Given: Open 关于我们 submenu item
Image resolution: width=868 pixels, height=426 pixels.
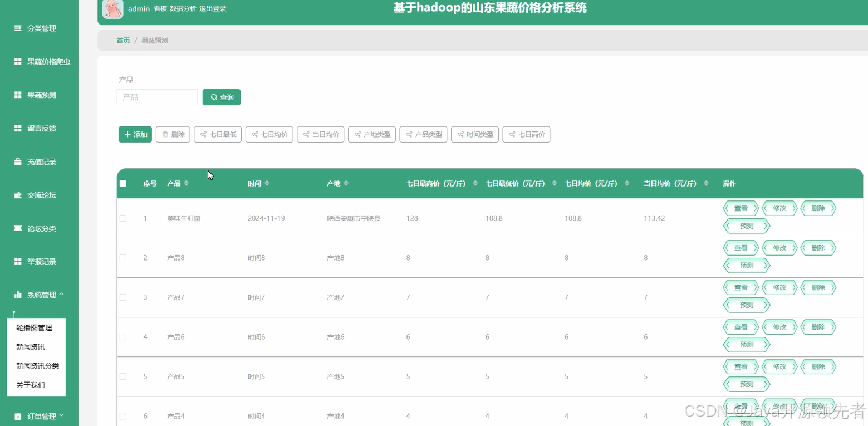Looking at the screenshot, I should [x=31, y=385].
